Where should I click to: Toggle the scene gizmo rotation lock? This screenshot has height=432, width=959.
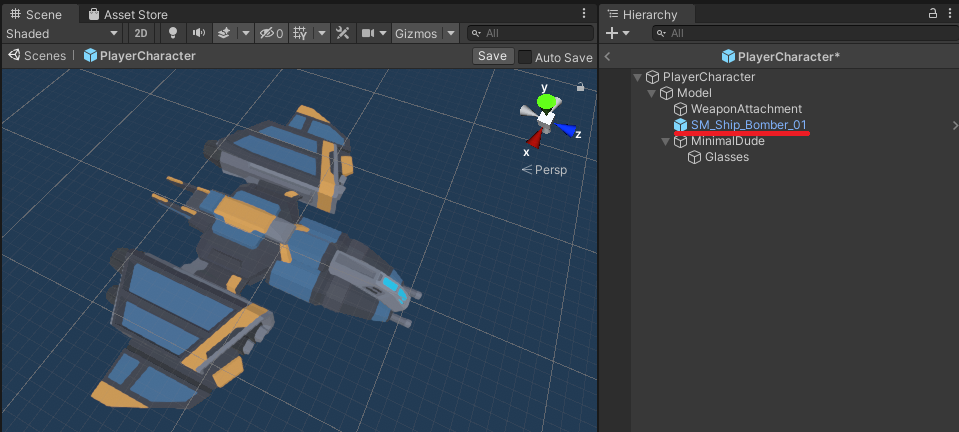click(x=580, y=87)
